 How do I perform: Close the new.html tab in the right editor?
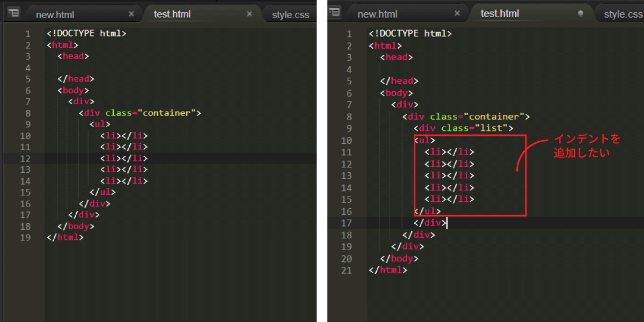(x=457, y=13)
